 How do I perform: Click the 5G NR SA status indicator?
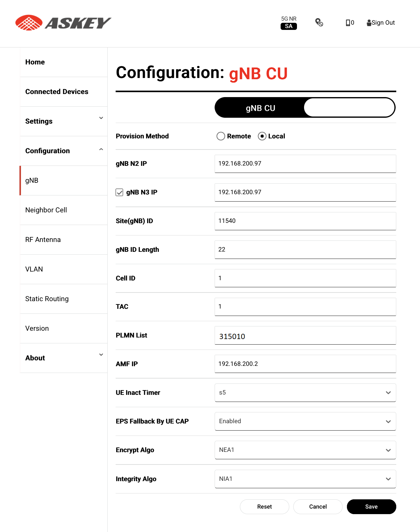tap(289, 23)
